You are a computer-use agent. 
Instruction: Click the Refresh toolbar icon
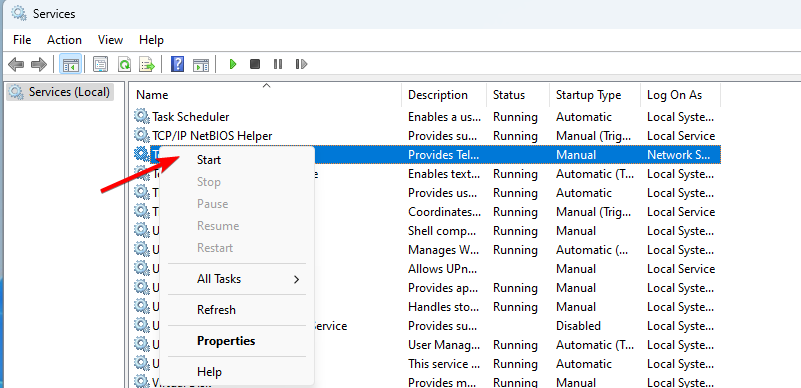pyautogui.click(x=124, y=64)
